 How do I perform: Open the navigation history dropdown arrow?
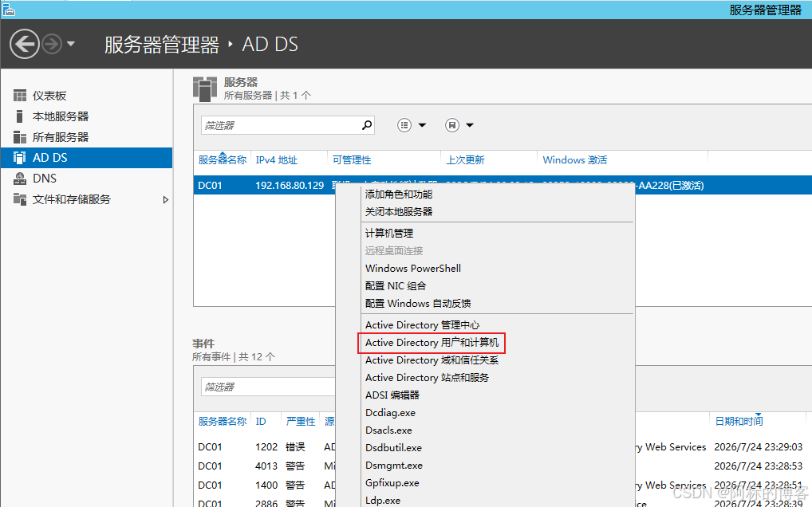click(71, 44)
